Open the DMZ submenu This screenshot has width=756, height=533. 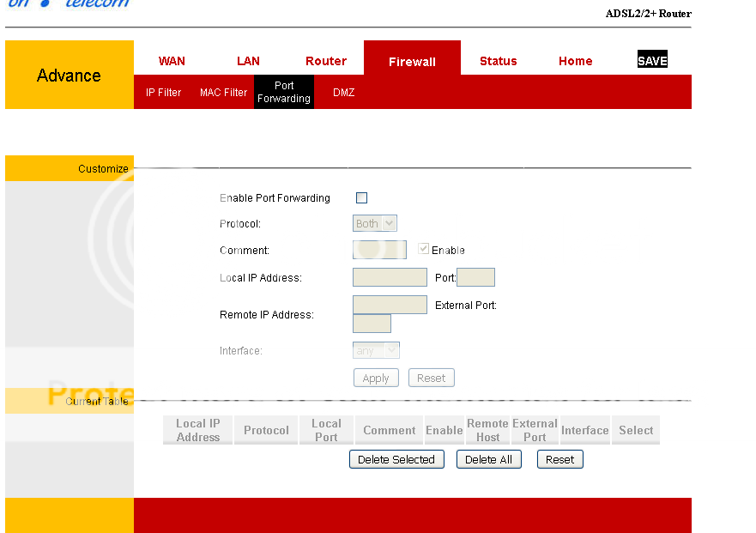click(344, 92)
